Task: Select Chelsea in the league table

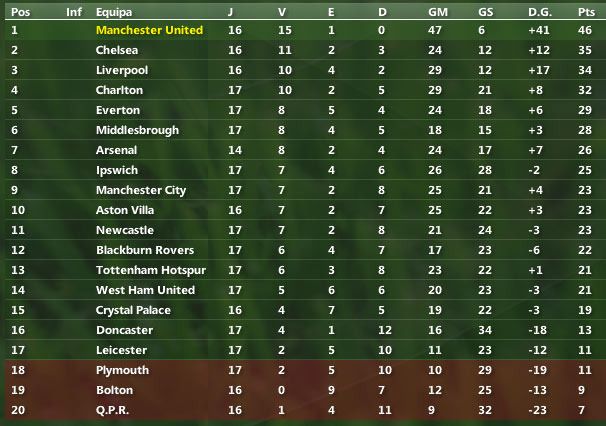Action: point(117,50)
